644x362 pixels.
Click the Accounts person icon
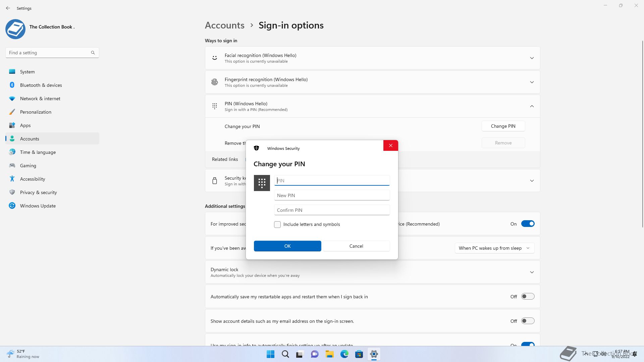pyautogui.click(x=12, y=138)
